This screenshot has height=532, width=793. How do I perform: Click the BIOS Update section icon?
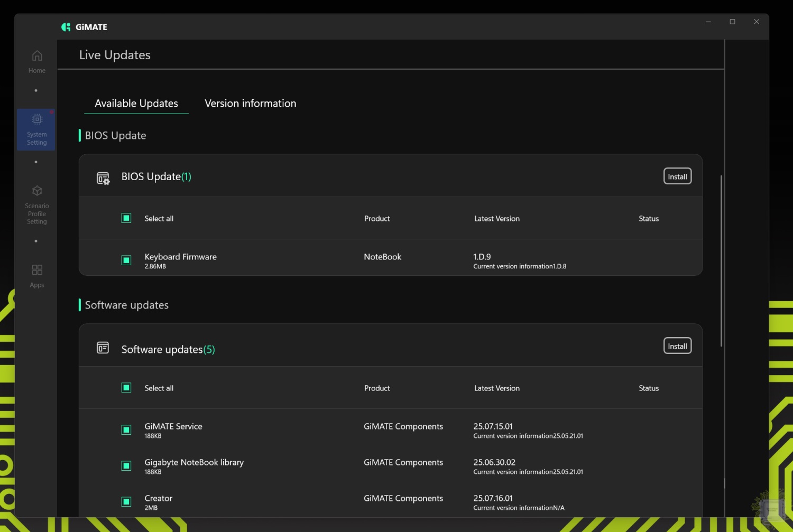coord(103,178)
